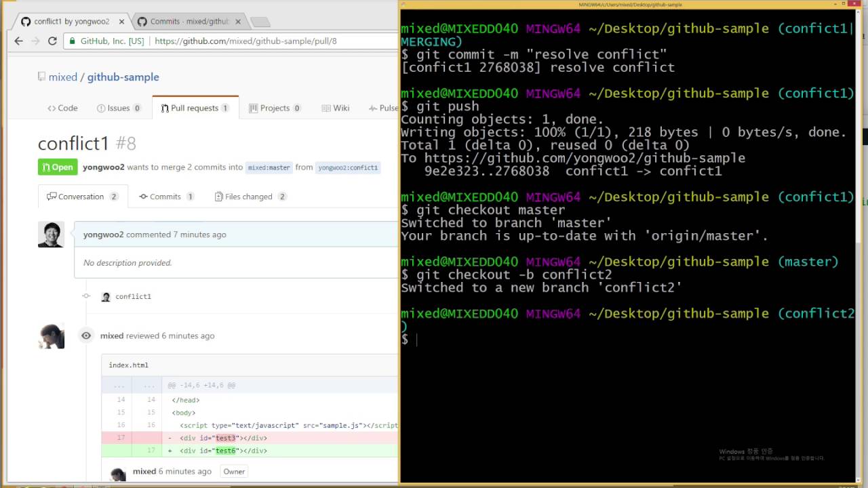Screen dimensions: 868x488
Task: Click the 'yongwoo2:confict1' head branch label
Action: (348, 167)
